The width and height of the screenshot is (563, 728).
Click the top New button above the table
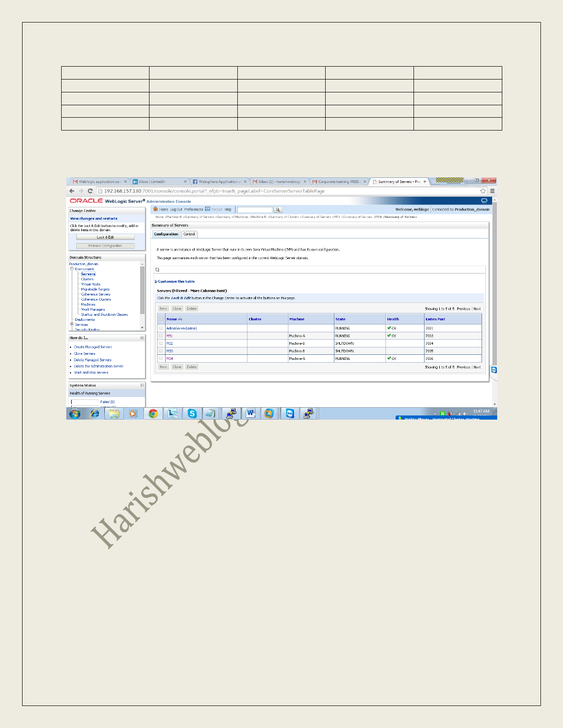coord(163,308)
